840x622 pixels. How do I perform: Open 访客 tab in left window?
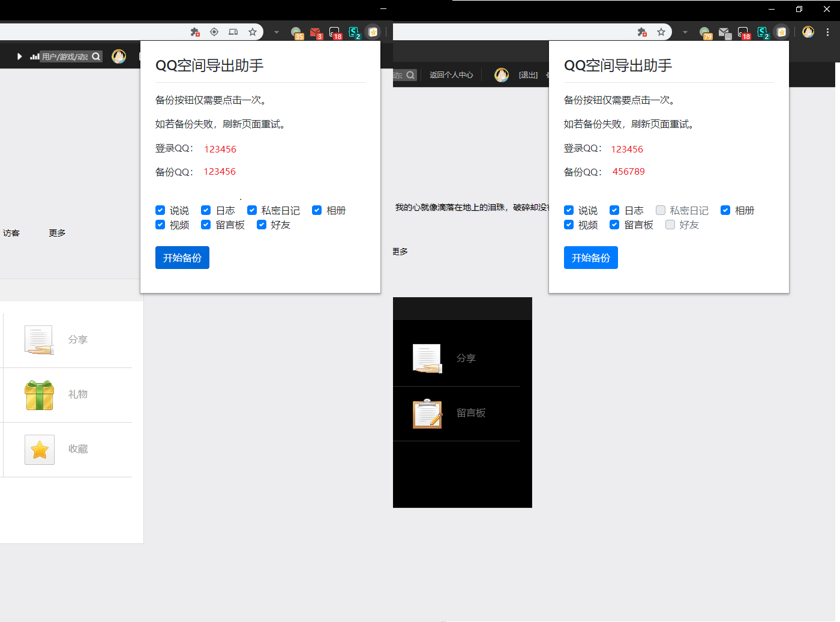click(x=11, y=233)
